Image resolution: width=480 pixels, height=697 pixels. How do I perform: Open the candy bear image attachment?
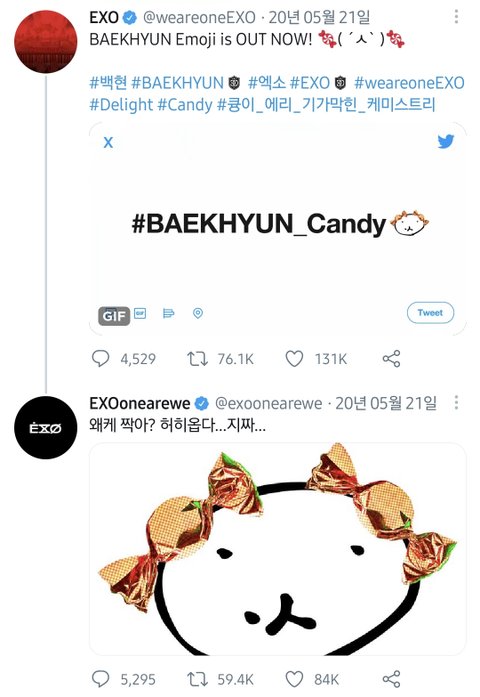coord(278,549)
